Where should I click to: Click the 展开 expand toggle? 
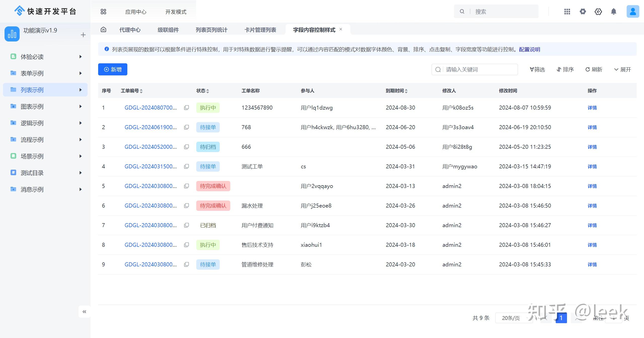pos(623,69)
